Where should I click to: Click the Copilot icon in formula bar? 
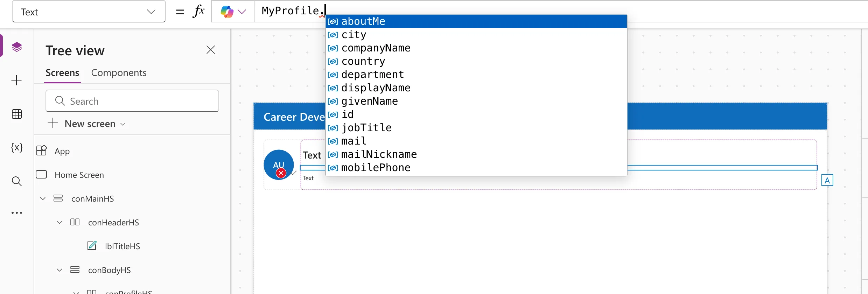tap(227, 12)
